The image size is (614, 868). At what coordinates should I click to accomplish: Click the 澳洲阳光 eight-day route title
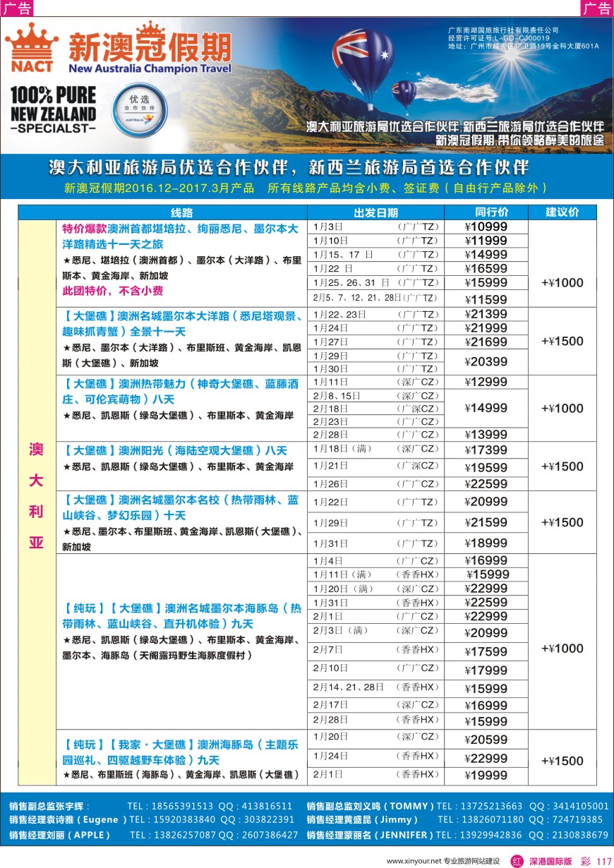pos(175,450)
